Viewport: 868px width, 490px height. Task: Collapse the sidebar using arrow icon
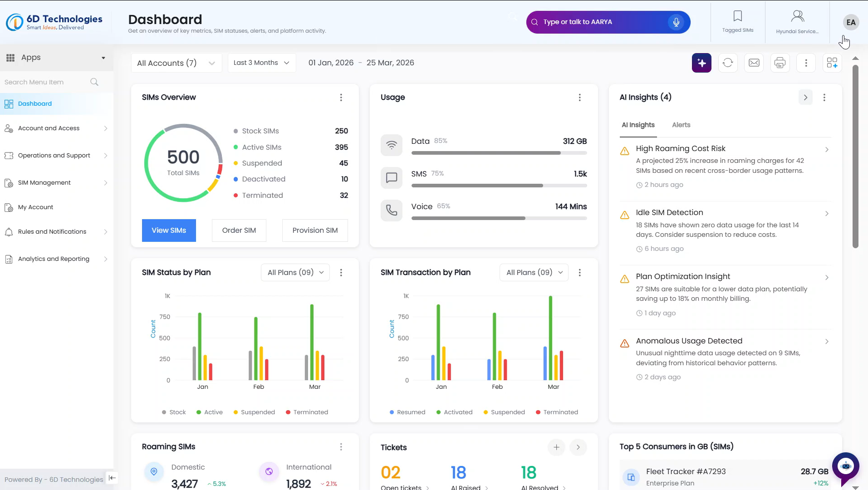click(112, 478)
